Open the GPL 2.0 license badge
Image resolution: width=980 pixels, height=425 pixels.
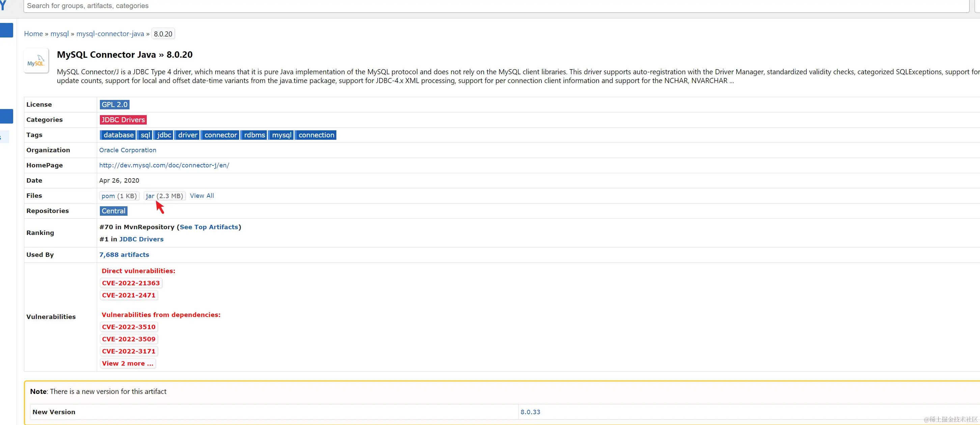click(114, 105)
